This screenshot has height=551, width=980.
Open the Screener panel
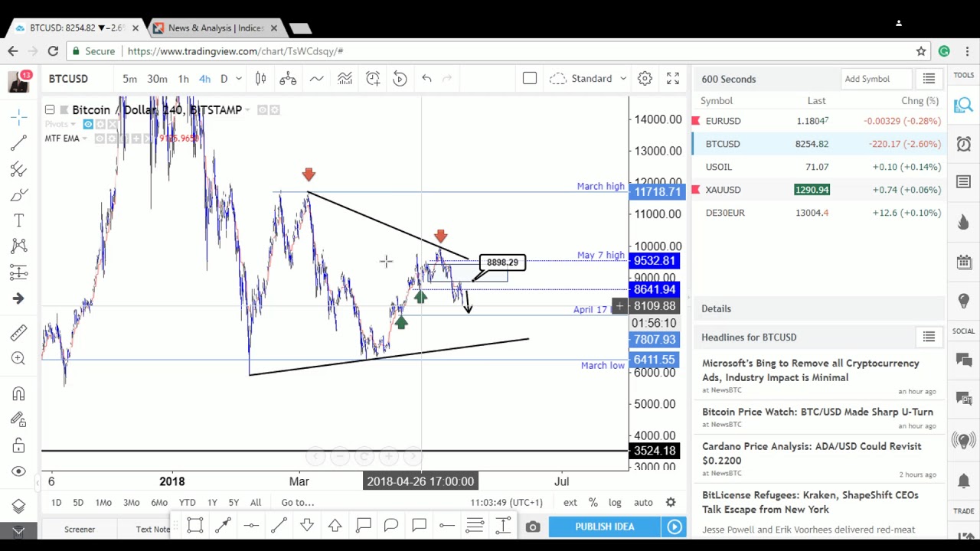(80, 530)
